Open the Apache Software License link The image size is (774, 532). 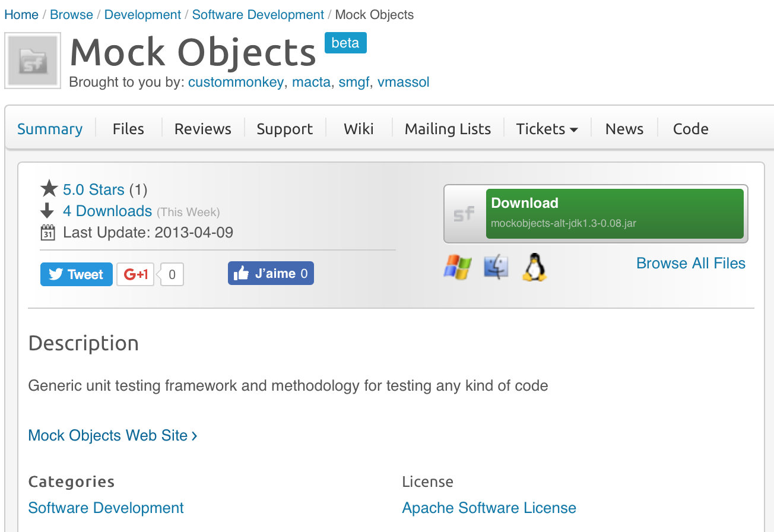click(489, 508)
